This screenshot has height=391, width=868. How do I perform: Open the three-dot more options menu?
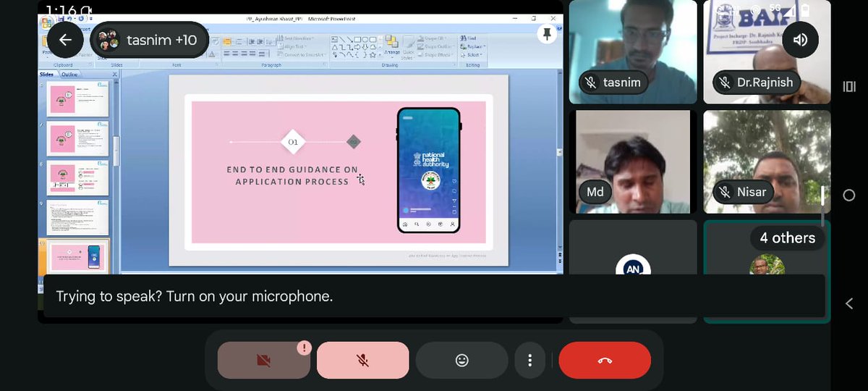point(530,361)
